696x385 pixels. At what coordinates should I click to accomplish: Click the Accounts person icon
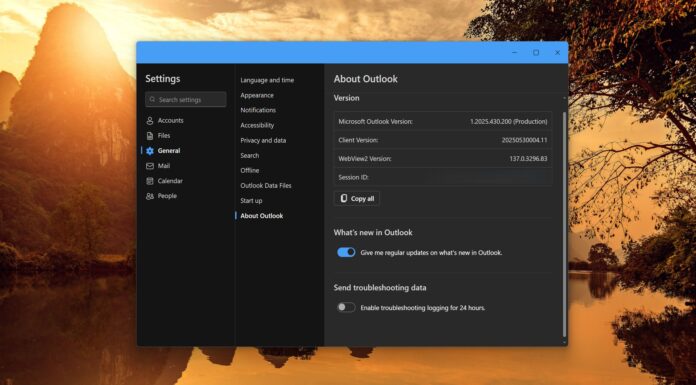pos(150,120)
